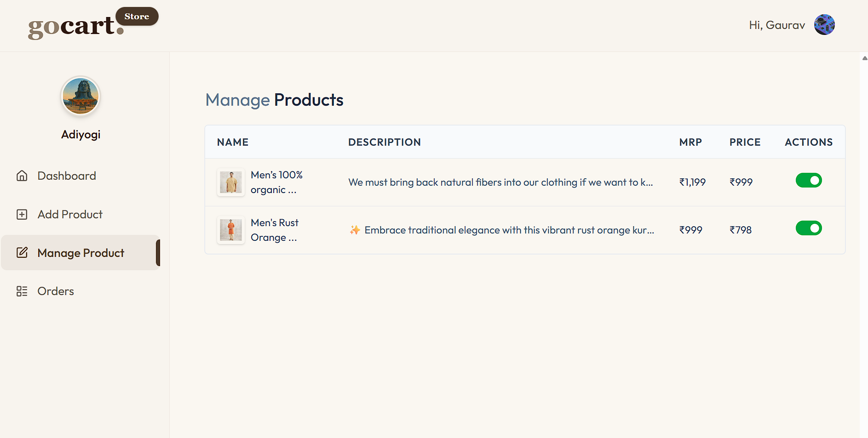Toggle availability for Men's Rust Orange product
Screen dimensions: 868x438
point(809,228)
